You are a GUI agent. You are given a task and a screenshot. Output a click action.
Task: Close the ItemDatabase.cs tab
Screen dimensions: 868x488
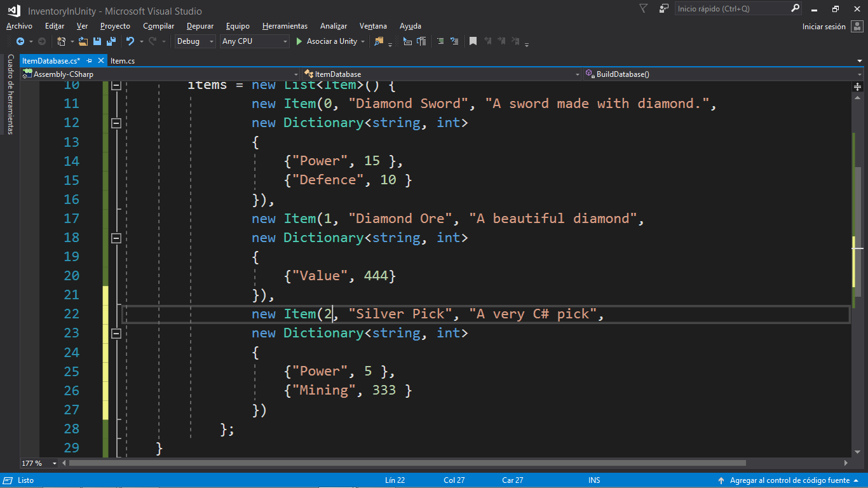pyautogui.click(x=100, y=61)
